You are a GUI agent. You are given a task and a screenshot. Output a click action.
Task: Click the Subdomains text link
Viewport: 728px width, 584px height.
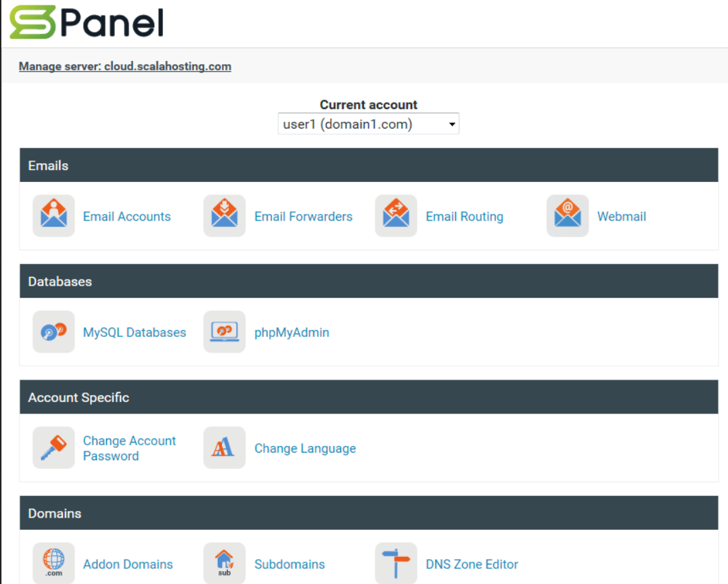(x=289, y=564)
